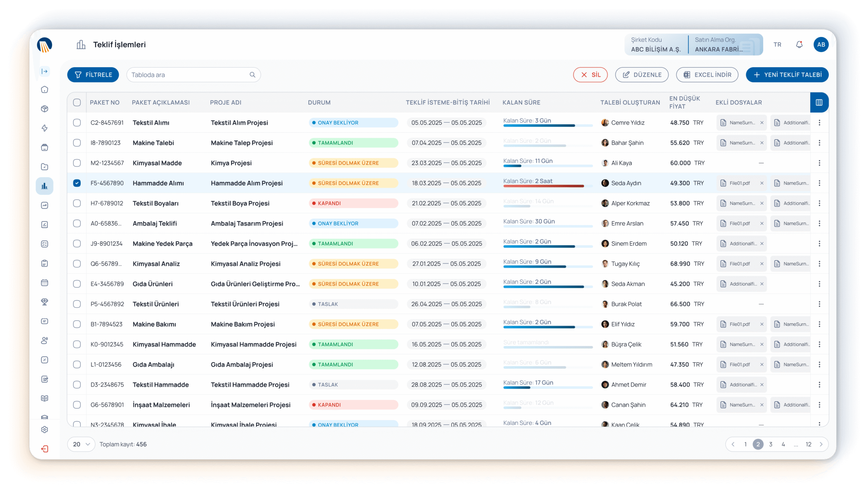Check the Kimyasal Madde row checkbox
868x491 pixels.
[77, 163]
